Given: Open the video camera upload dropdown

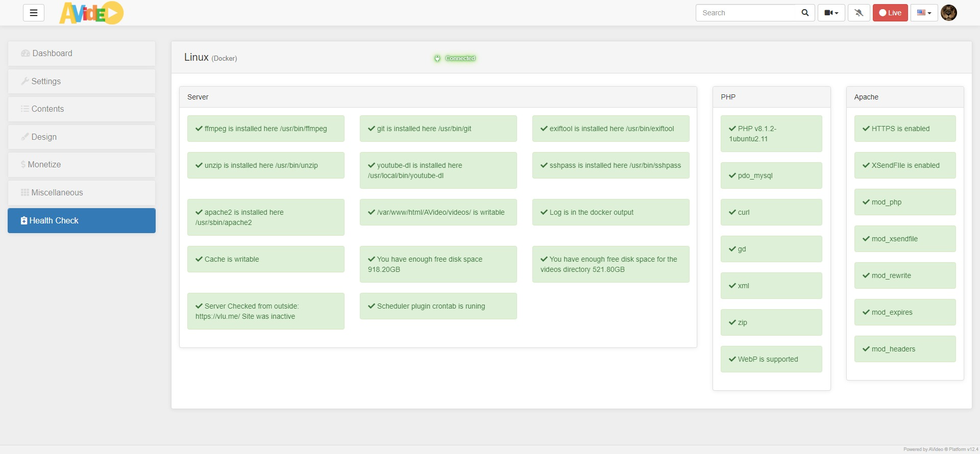Looking at the screenshot, I should (x=831, y=13).
